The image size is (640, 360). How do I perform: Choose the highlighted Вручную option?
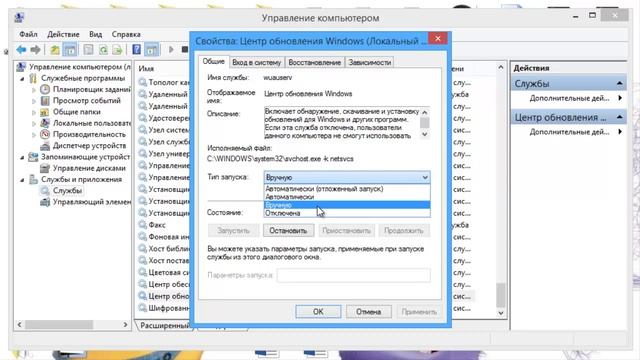[347, 205]
